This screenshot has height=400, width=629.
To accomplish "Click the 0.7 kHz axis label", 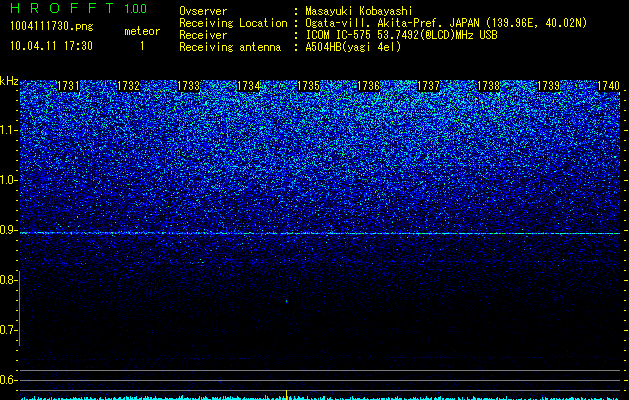I will point(8,330).
